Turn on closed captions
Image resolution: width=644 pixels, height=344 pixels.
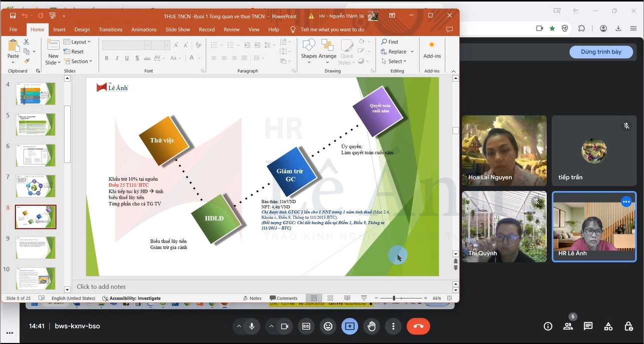pos(306,326)
